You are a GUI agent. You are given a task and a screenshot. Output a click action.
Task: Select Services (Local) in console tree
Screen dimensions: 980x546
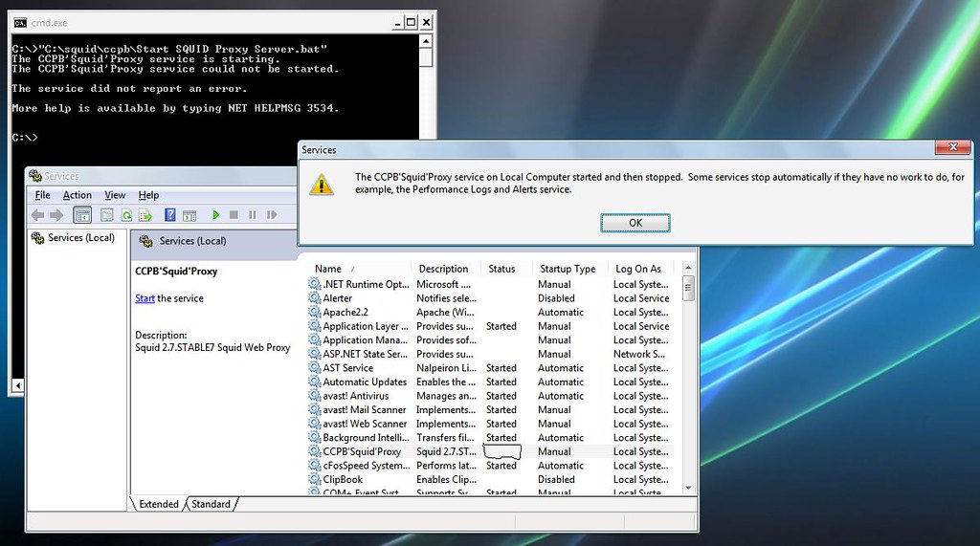coord(80,238)
